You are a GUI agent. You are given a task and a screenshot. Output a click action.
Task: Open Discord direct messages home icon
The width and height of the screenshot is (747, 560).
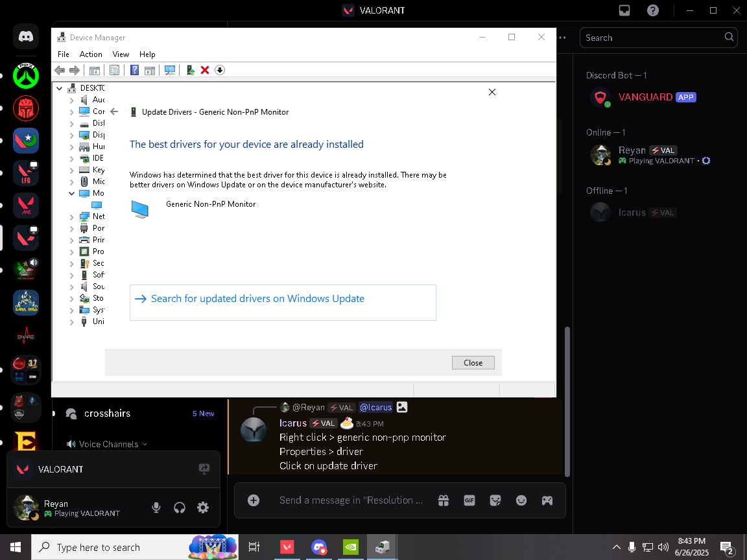point(26,37)
